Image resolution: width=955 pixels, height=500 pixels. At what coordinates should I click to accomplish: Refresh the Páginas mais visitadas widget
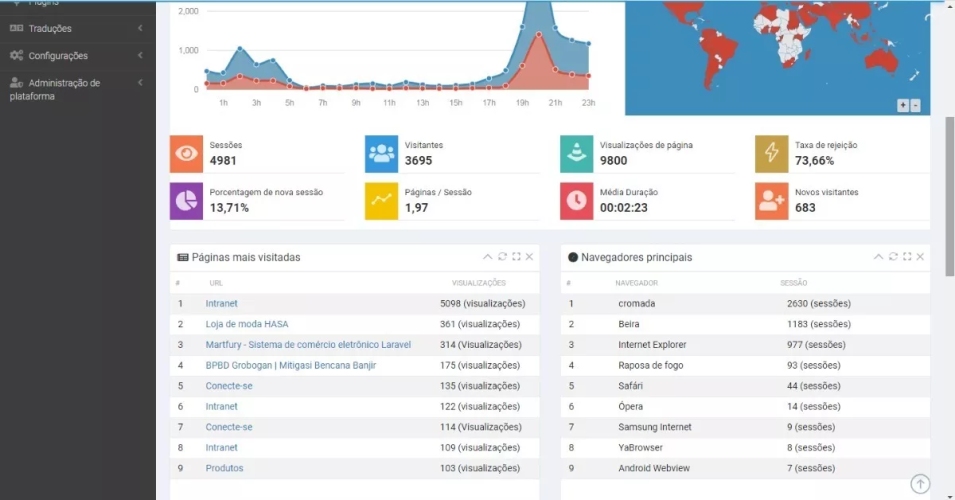502,257
